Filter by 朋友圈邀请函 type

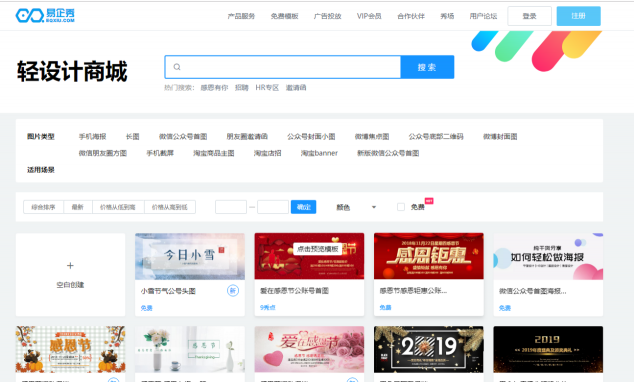[247, 137]
